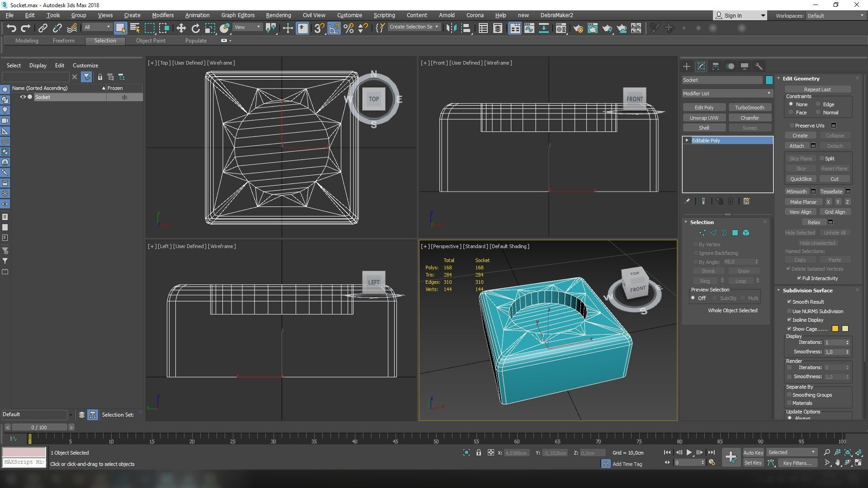The height and width of the screenshot is (488, 868).
Task: Enable the Preserve UVs checkbox
Action: pos(792,126)
